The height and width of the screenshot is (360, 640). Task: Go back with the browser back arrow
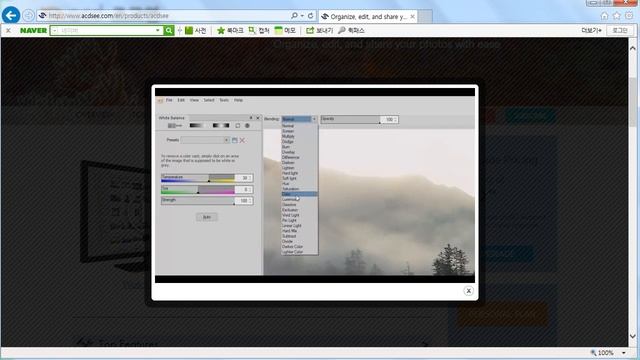[x=11, y=16]
